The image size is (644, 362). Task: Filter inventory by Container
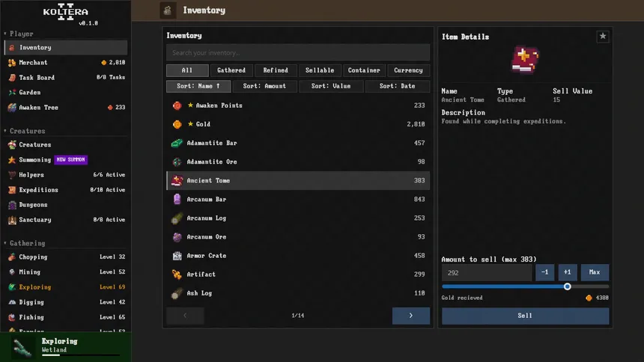click(x=364, y=70)
